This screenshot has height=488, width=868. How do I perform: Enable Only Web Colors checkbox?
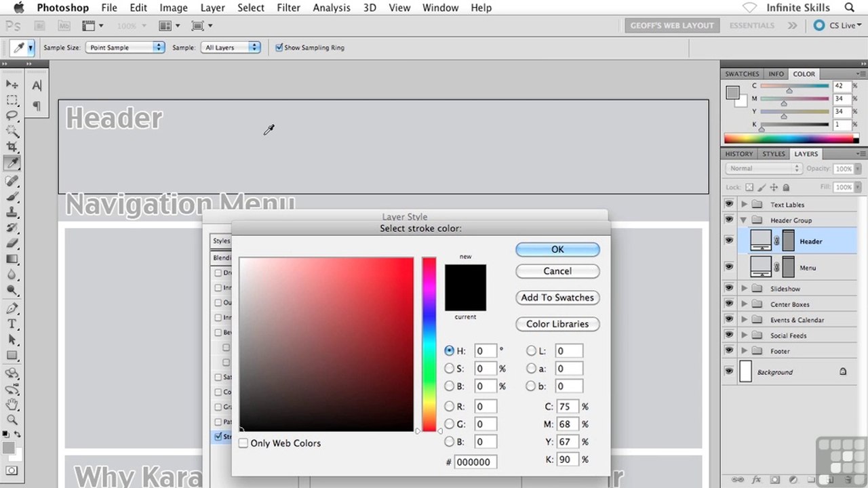point(243,443)
